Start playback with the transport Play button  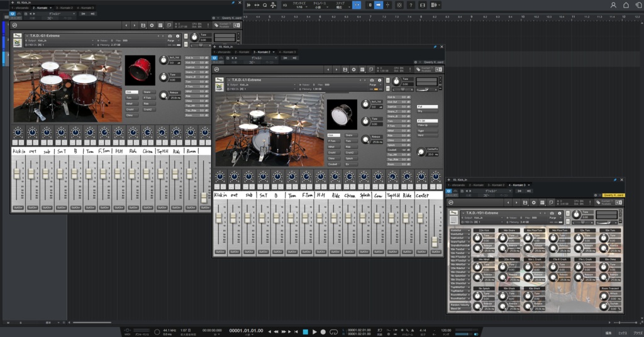tap(314, 332)
